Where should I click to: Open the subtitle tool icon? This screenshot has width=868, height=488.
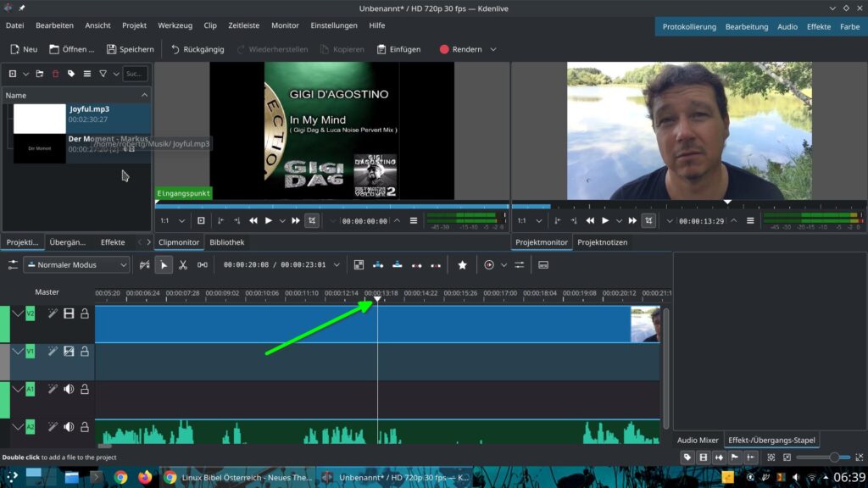click(x=543, y=265)
